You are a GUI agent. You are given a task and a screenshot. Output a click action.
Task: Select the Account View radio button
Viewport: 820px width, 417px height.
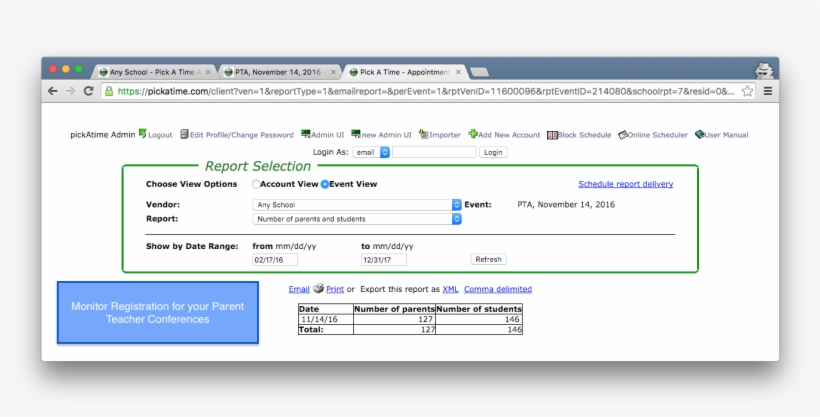click(x=256, y=184)
